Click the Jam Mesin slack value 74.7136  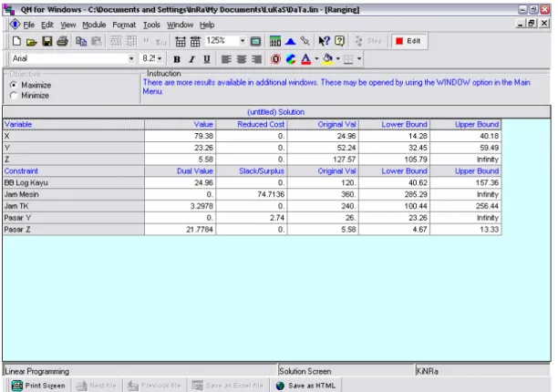click(x=252, y=194)
